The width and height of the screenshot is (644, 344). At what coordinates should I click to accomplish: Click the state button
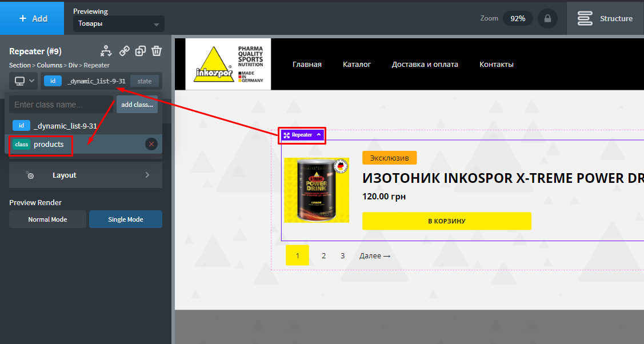[x=144, y=81]
